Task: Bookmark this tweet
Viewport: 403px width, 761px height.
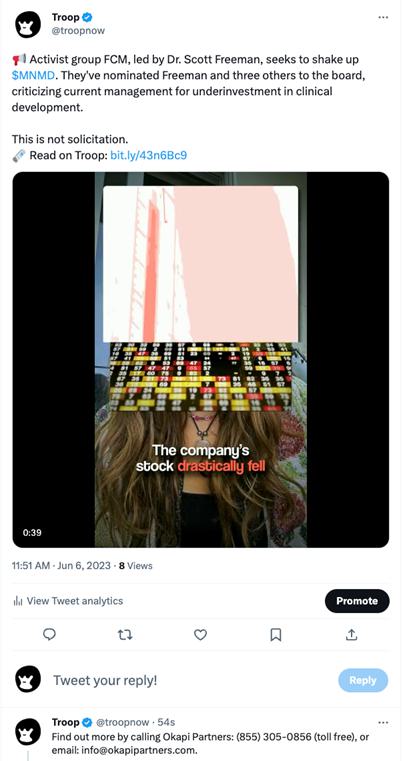Action: point(276,634)
